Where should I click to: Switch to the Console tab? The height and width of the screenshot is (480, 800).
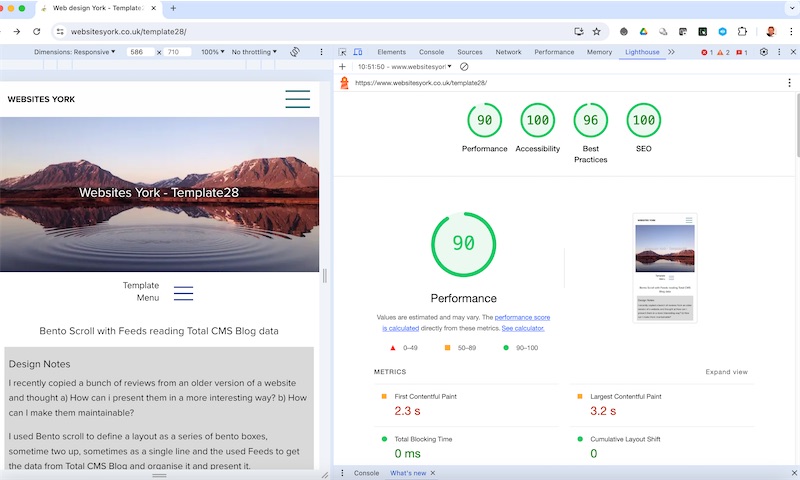pos(432,52)
